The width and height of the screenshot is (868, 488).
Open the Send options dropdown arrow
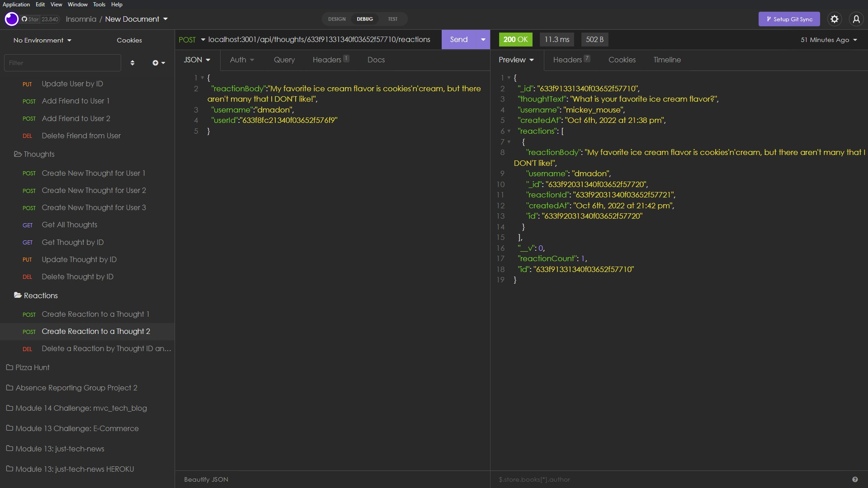coord(483,39)
